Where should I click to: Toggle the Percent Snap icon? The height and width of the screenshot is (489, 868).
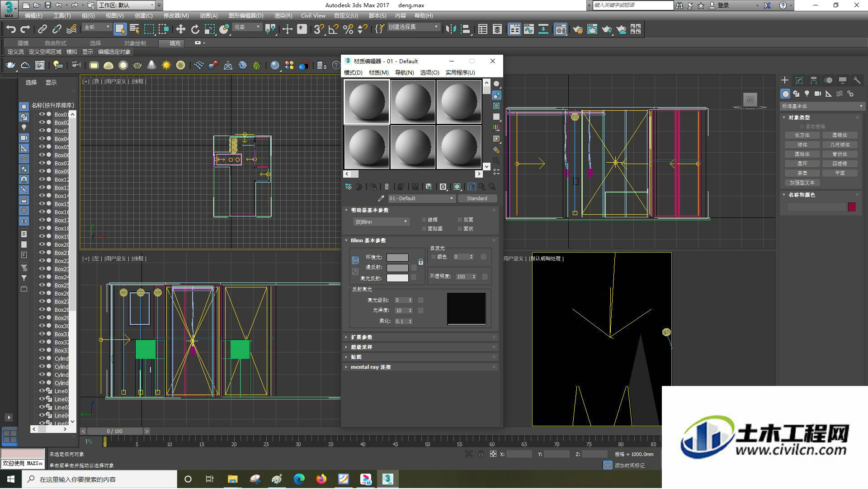pos(348,29)
